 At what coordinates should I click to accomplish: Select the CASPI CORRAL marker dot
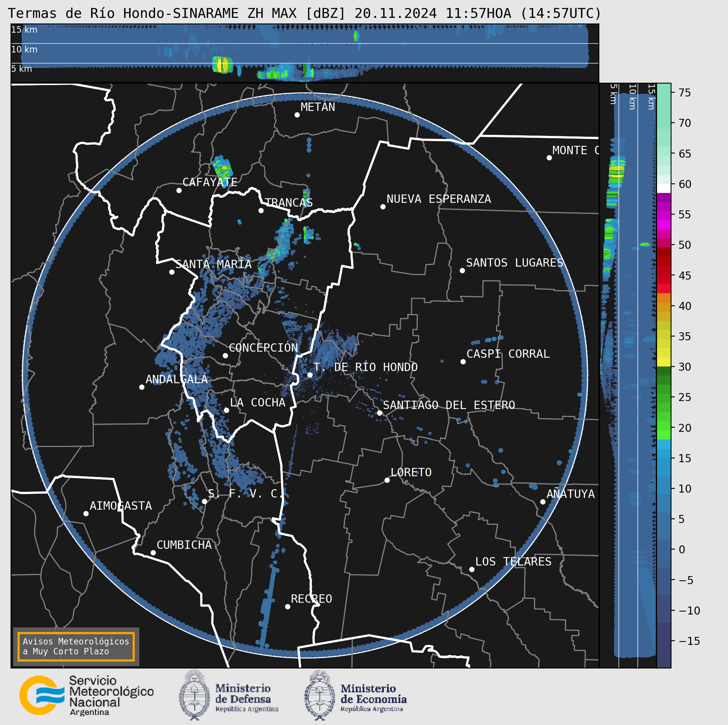(x=463, y=362)
